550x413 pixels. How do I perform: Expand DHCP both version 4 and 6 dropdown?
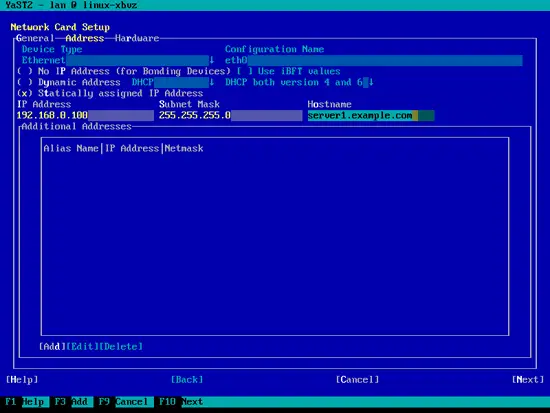(299, 82)
